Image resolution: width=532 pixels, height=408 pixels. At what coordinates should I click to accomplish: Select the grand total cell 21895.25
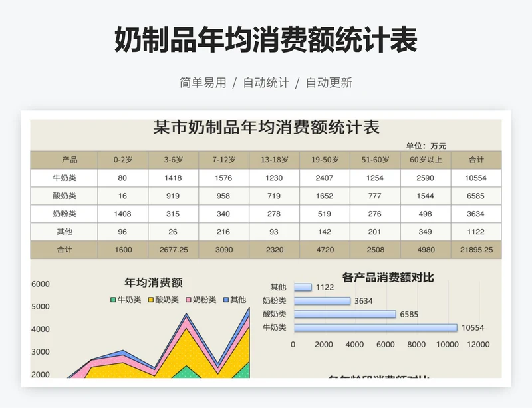476,250
